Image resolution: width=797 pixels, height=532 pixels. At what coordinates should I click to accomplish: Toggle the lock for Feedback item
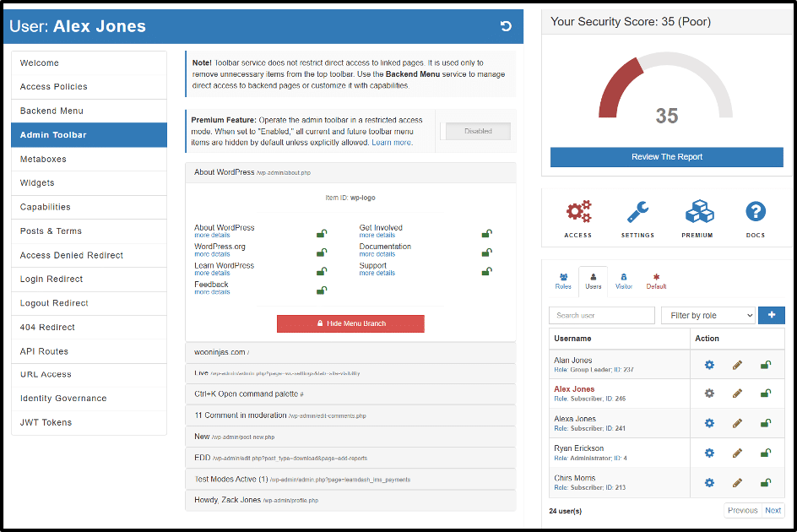coord(322,290)
